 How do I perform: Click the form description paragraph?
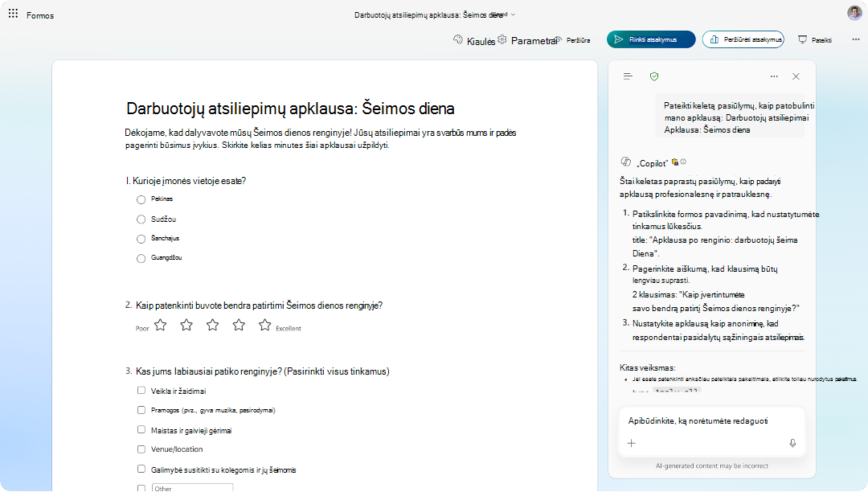tap(321, 139)
